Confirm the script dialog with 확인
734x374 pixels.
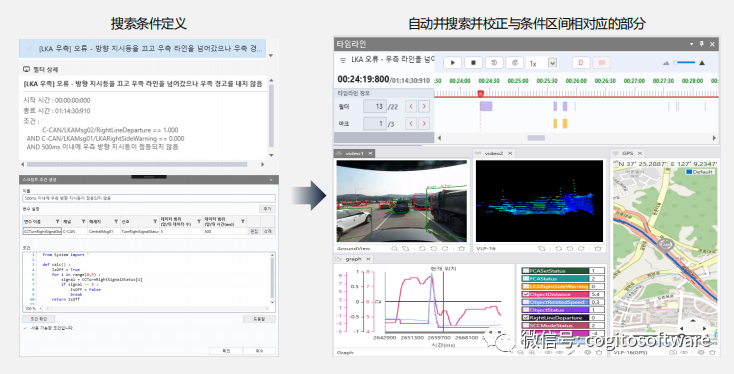[x=226, y=351]
